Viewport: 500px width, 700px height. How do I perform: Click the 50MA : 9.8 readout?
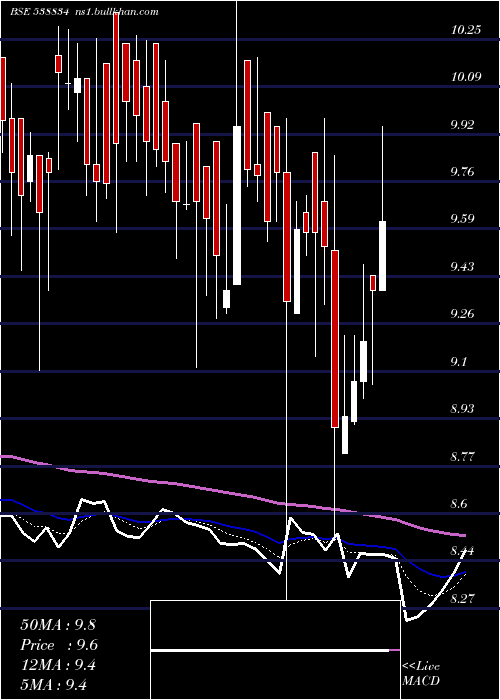point(58,624)
